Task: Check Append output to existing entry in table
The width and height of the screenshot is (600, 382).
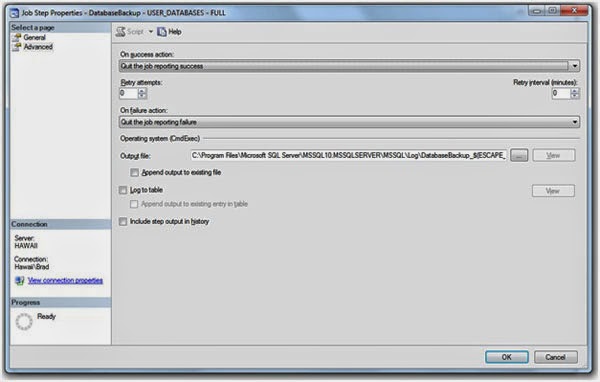Action: tap(134, 204)
